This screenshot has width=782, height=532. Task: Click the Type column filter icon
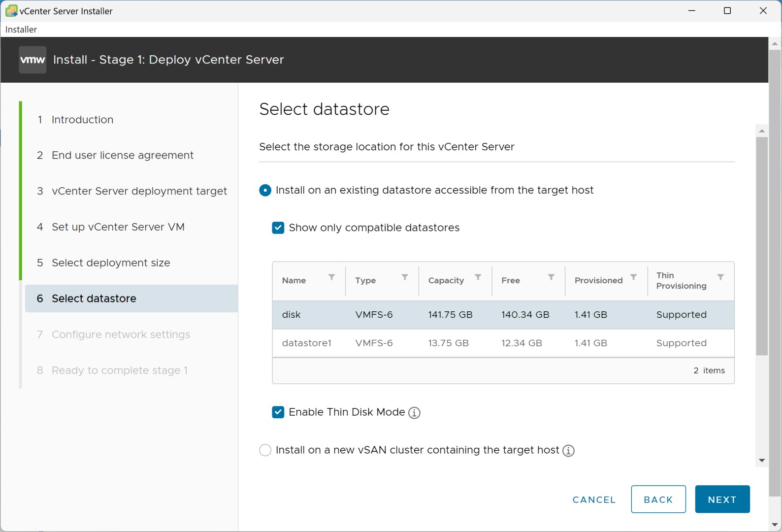point(405,277)
